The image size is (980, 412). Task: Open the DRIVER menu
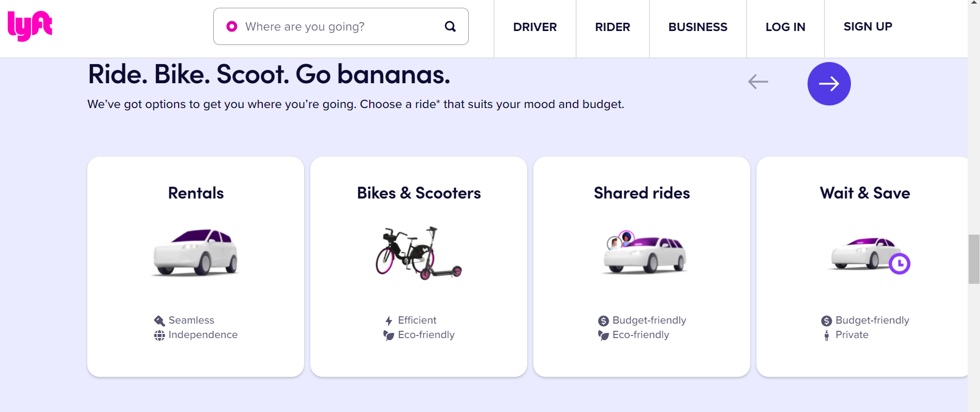(x=534, y=27)
